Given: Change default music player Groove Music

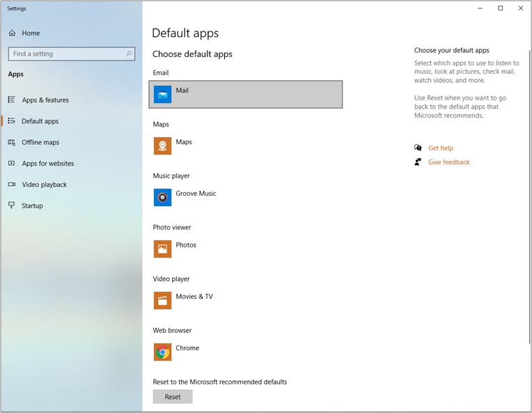Looking at the screenshot, I should 246,198.
